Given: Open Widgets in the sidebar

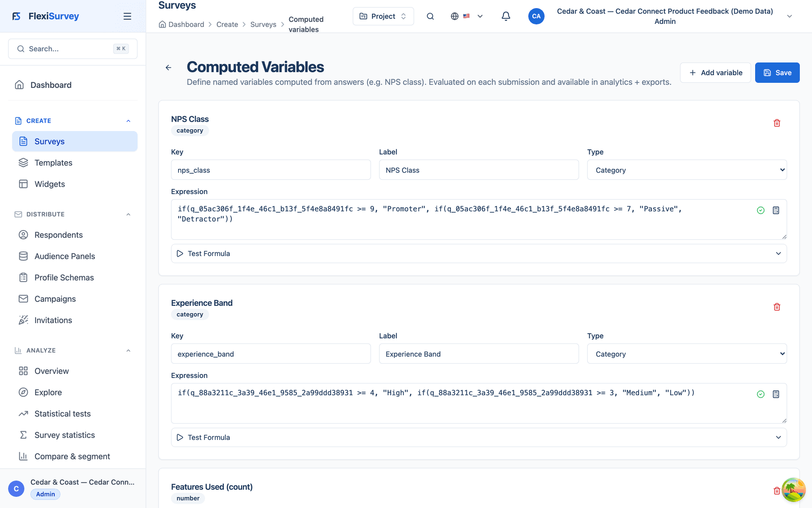Looking at the screenshot, I should click(75, 184).
